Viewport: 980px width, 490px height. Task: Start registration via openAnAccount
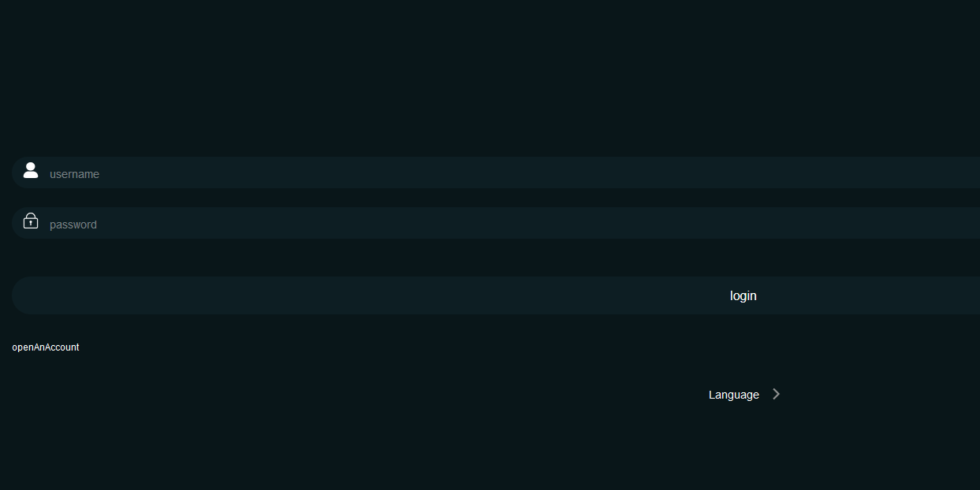[46, 347]
